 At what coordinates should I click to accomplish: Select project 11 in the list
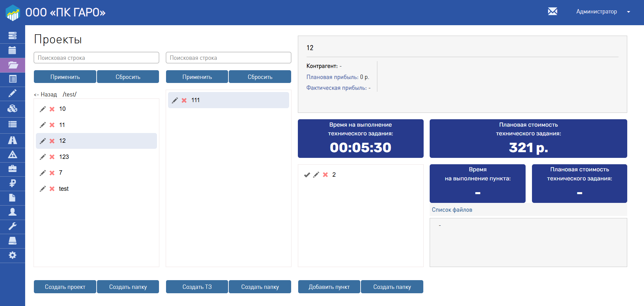coord(96,125)
